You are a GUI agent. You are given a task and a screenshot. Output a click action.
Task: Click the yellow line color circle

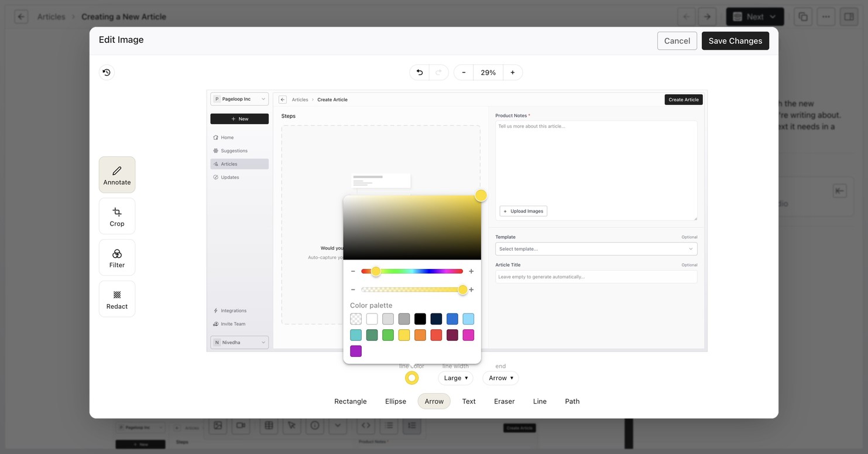click(x=412, y=378)
